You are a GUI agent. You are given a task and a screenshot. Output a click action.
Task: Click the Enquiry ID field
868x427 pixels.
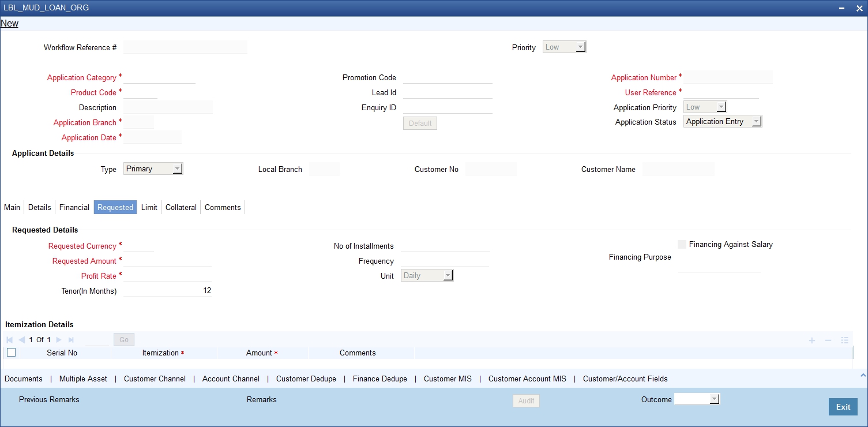(x=448, y=107)
